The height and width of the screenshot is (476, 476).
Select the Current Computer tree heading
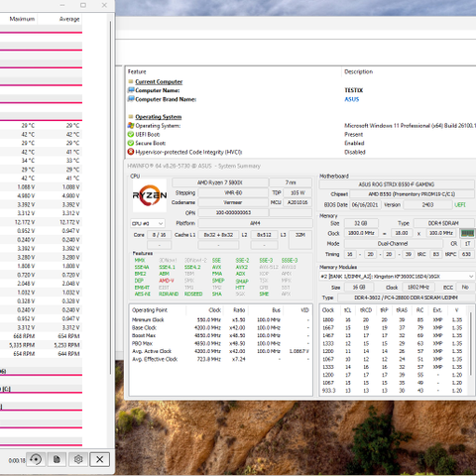click(159, 81)
